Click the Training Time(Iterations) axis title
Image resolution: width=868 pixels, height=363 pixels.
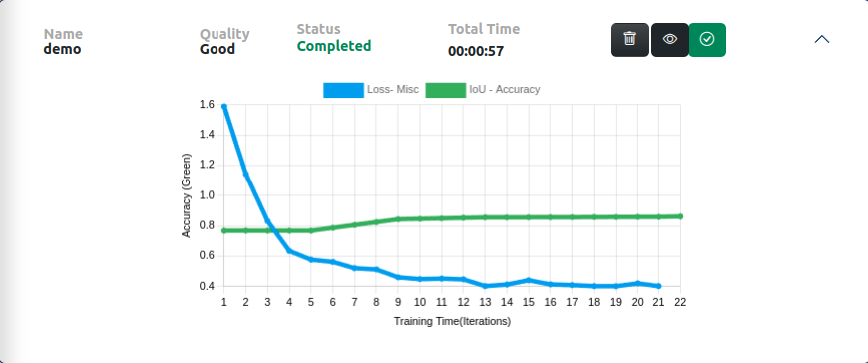coord(452,321)
